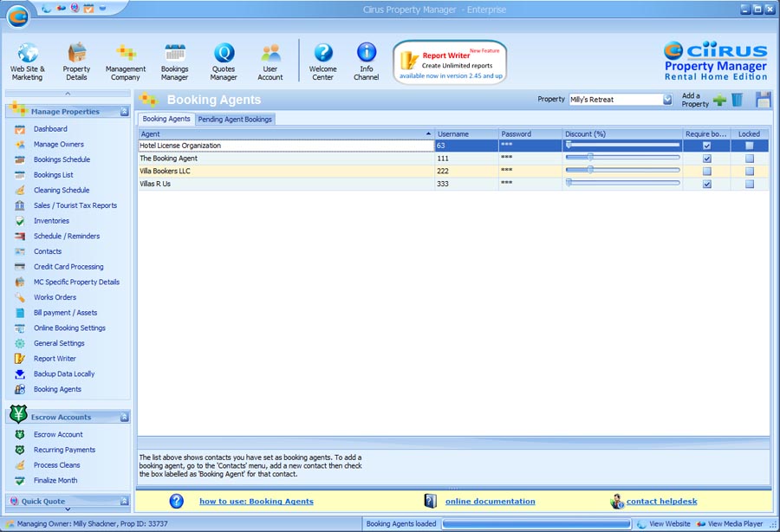
Task: Collapse the Escrow Accounts panel
Action: pyautogui.click(x=124, y=417)
